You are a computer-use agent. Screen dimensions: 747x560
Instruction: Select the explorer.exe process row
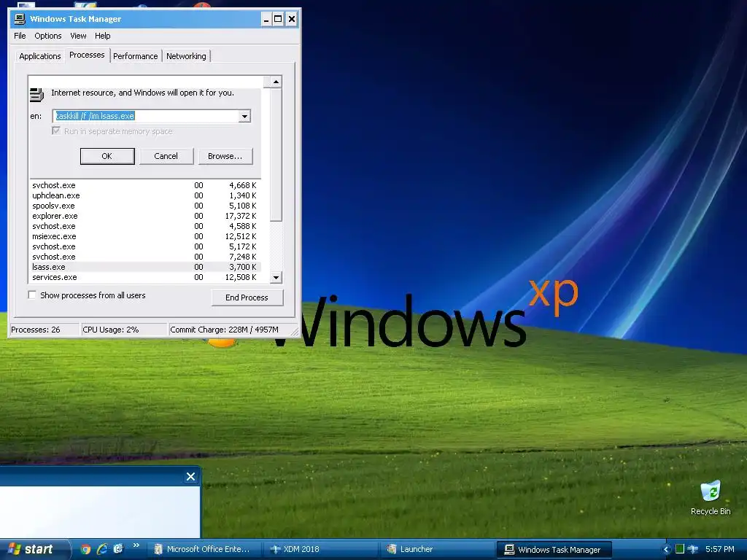coord(145,216)
